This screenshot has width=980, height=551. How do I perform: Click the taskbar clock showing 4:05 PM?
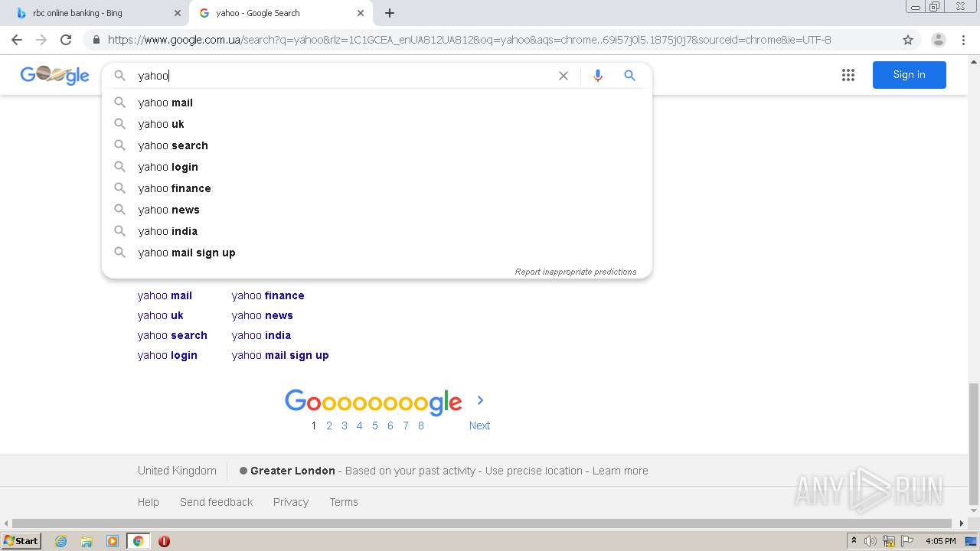point(940,541)
